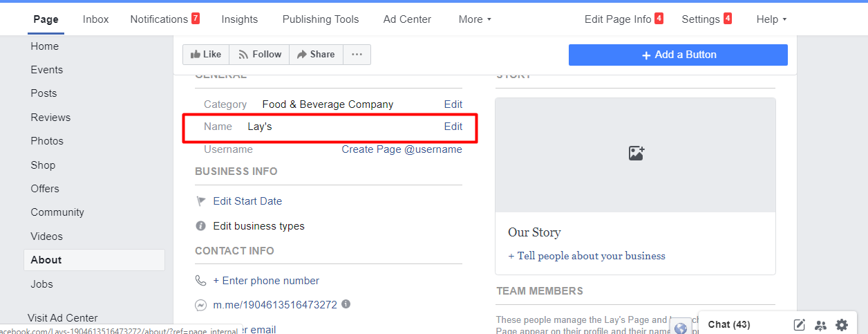Open the More dropdown in top bar
This screenshot has height=334, width=868.
click(475, 19)
